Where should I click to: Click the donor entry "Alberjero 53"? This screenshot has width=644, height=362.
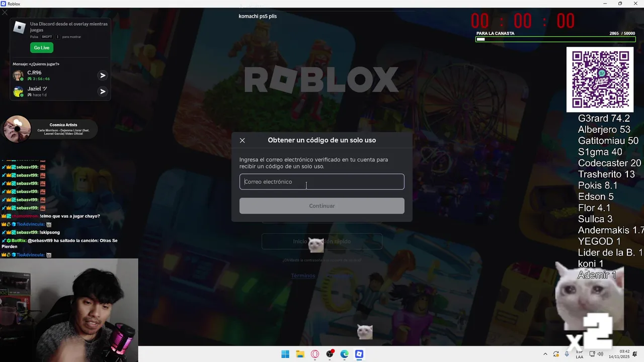point(604,130)
